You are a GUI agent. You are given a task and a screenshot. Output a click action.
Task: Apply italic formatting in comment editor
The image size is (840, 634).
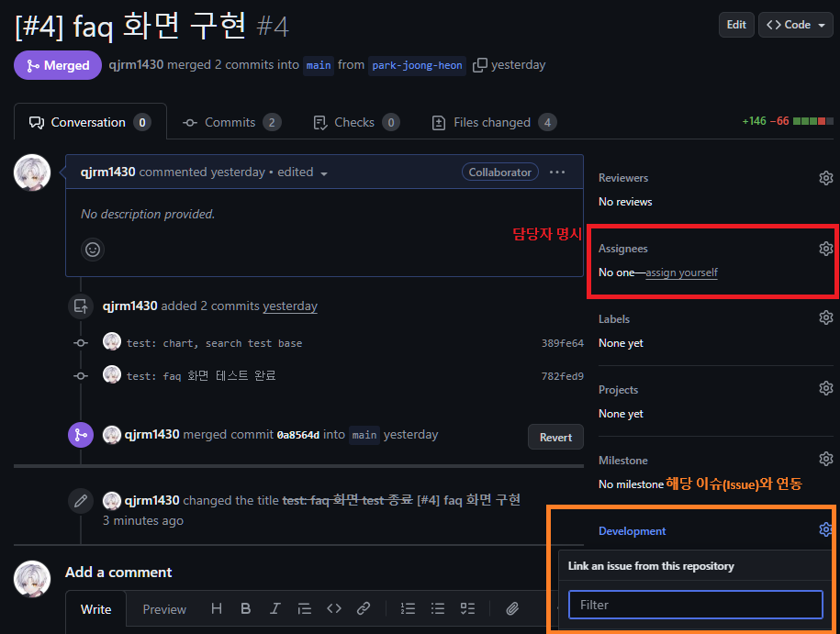(x=274, y=608)
